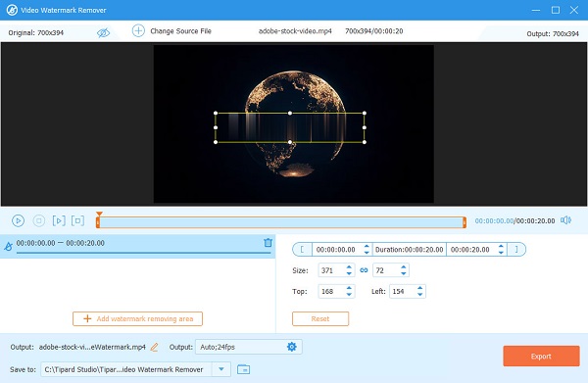
Task: Toggle the original preview eye icon
Action: tap(103, 33)
